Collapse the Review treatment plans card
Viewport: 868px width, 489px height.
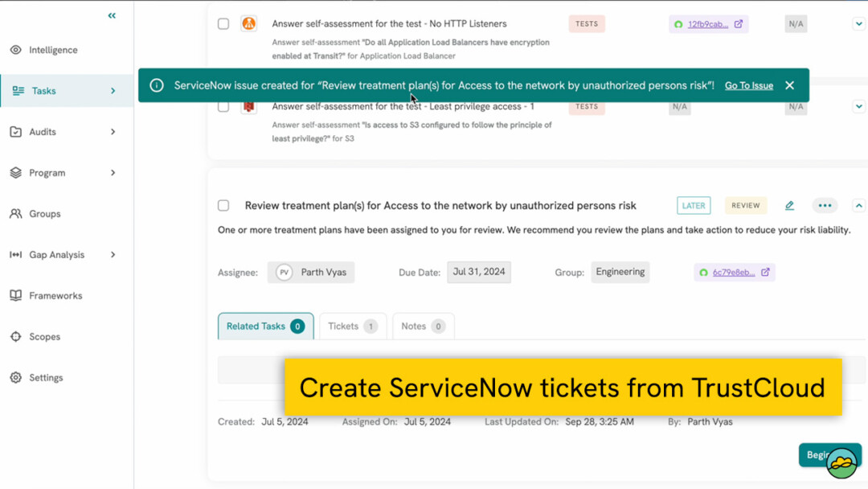(x=858, y=205)
